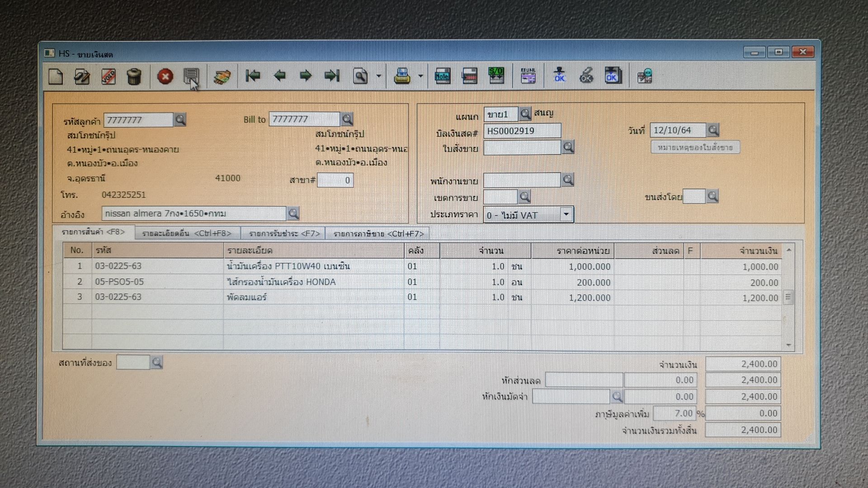This screenshot has height=488, width=868.
Task: Click amount cell 200.00
Action: click(x=741, y=282)
